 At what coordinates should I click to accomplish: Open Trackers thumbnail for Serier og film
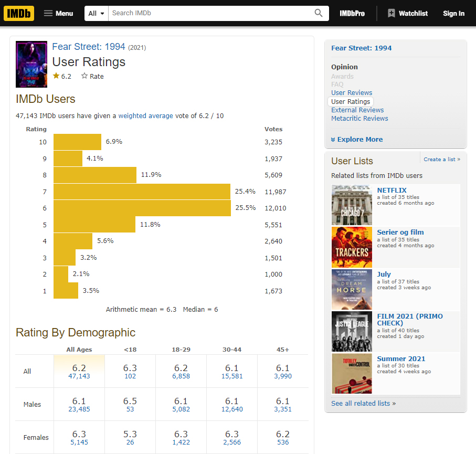pyautogui.click(x=352, y=247)
